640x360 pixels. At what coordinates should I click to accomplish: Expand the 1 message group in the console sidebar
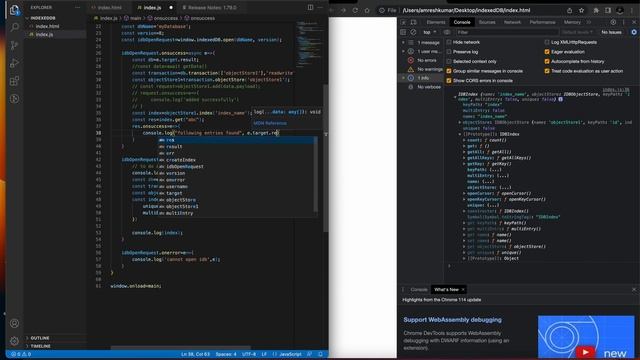coord(403,42)
